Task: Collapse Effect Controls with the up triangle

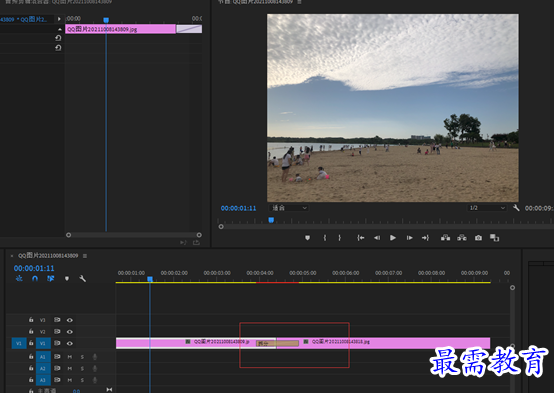Action: coord(60,29)
